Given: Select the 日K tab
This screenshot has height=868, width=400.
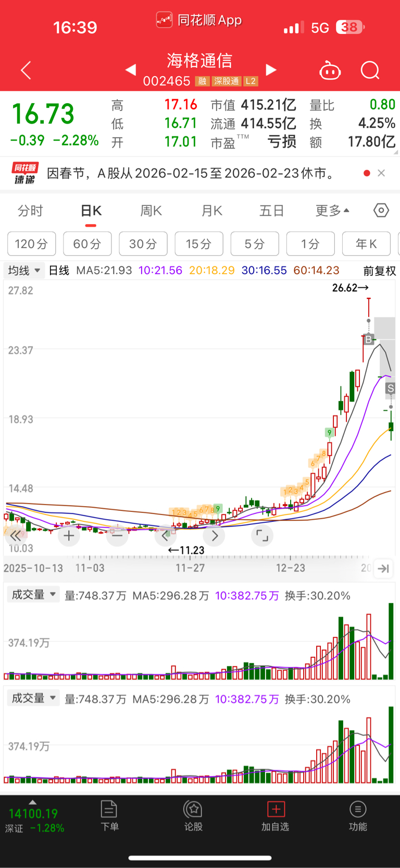Looking at the screenshot, I should click(91, 211).
